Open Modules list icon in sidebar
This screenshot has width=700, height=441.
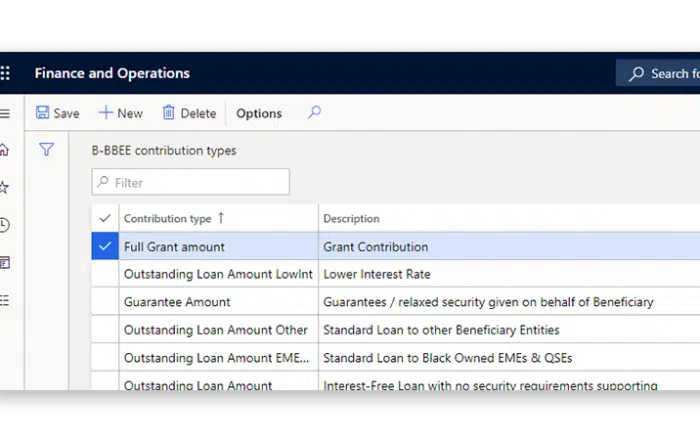tap(5, 300)
